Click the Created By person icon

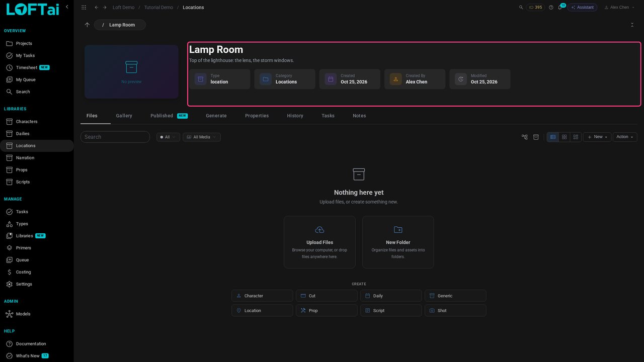[395, 79]
